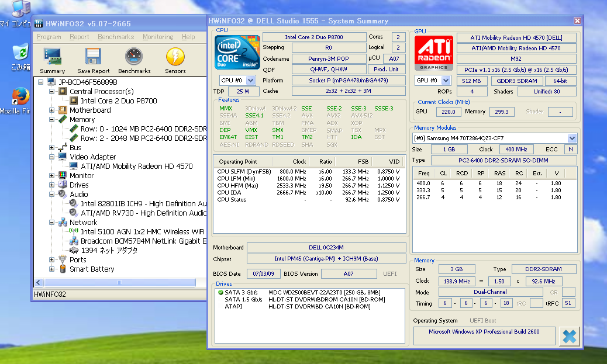Click the Audio speaker icon in the tree

point(63,194)
